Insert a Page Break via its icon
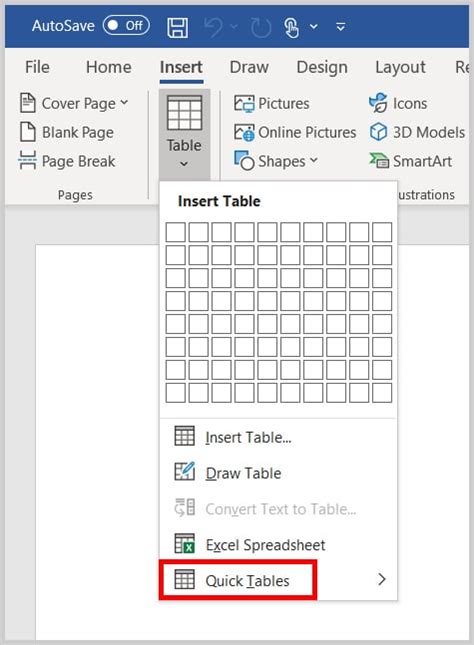The height and width of the screenshot is (645, 474). [27, 160]
